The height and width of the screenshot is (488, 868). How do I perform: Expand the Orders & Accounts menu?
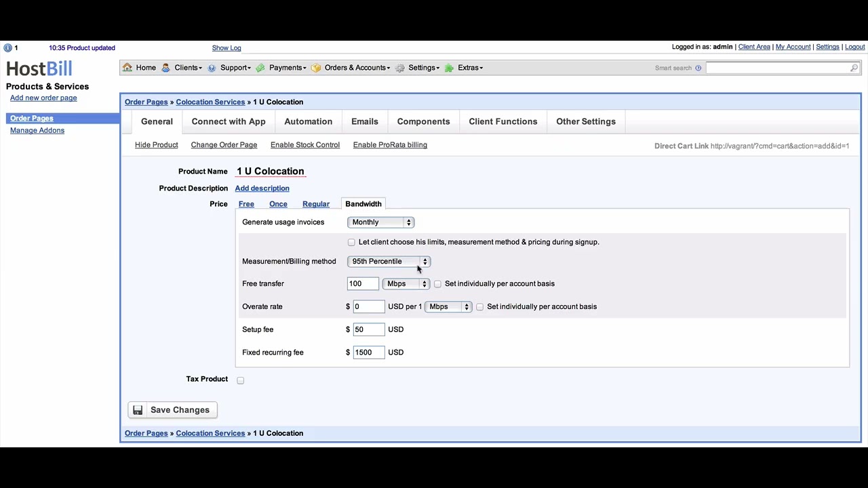[x=357, y=68]
